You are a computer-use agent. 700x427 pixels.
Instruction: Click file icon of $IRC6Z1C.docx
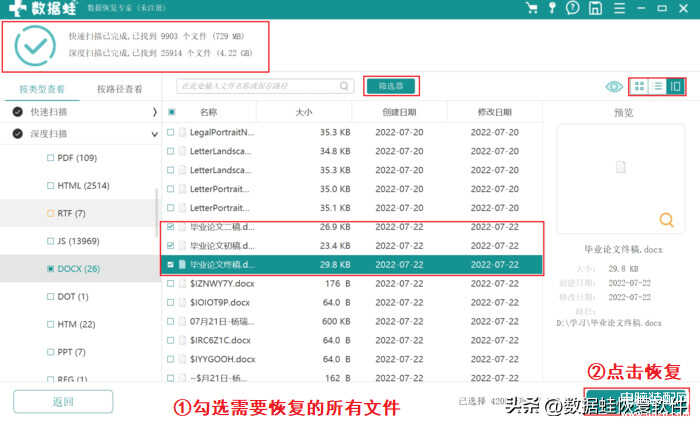click(182, 340)
